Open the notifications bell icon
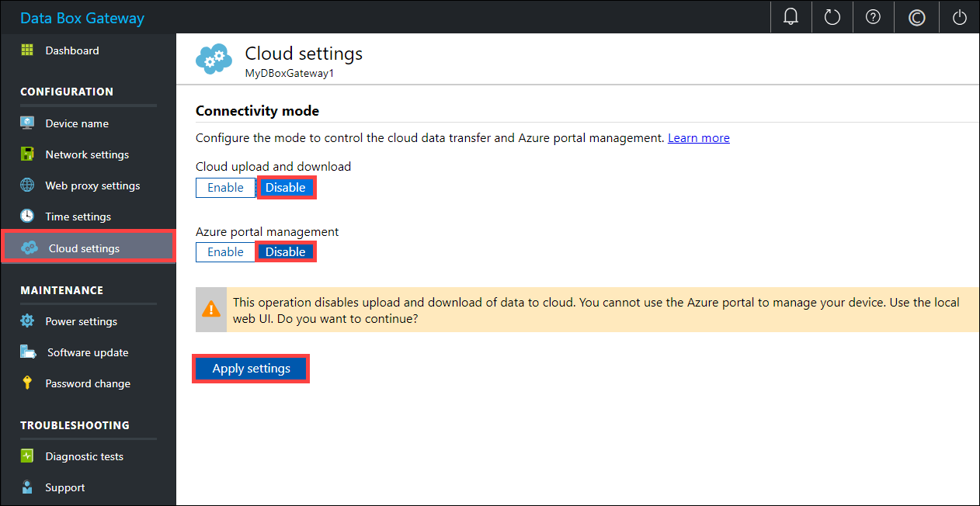The image size is (980, 506). pyautogui.click(x=791, y=17)
